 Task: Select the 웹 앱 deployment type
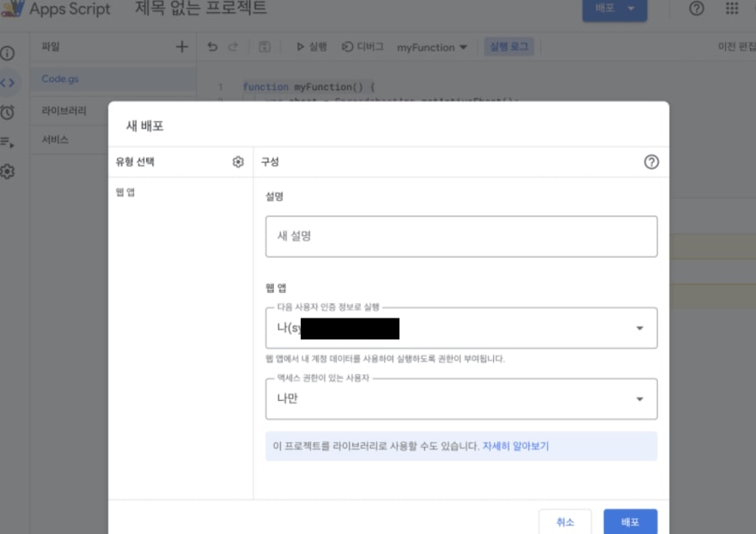pos(125,192)
